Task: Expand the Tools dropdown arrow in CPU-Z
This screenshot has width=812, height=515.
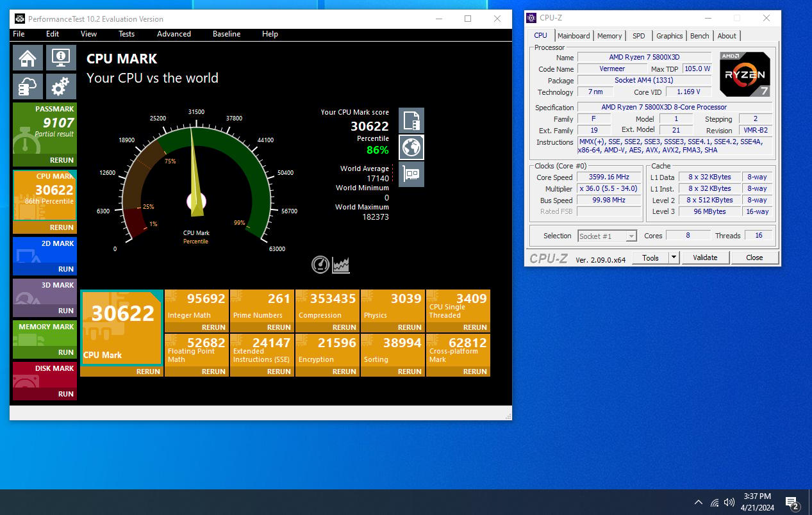Action: 674,257
